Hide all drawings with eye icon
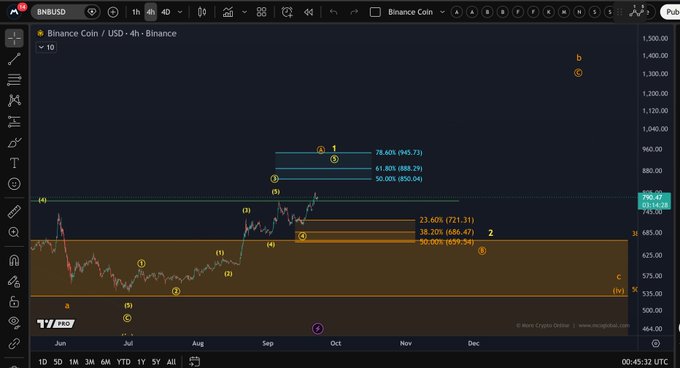The height and width of the screenshot is (368, 680). tap(14, 322)
